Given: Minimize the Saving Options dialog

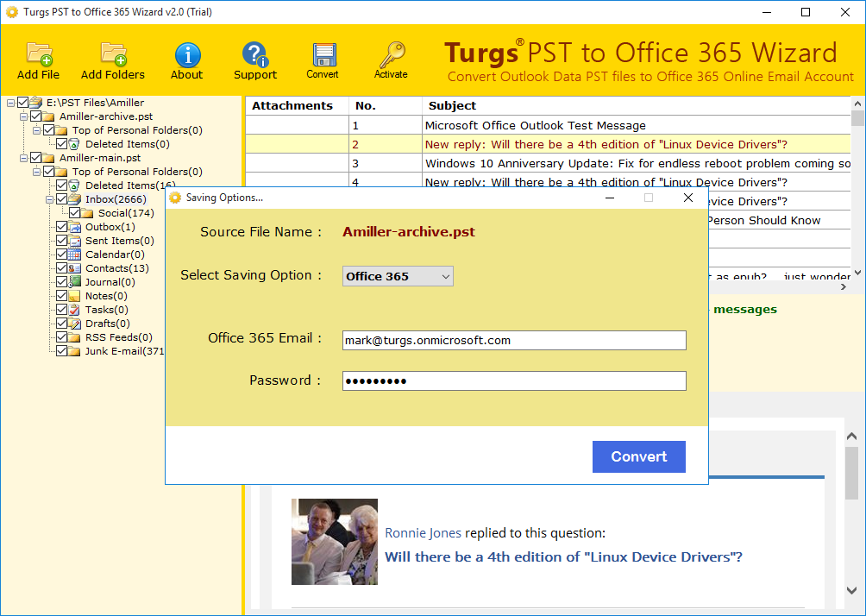Looking at the screenshot, I should [610, 198].
